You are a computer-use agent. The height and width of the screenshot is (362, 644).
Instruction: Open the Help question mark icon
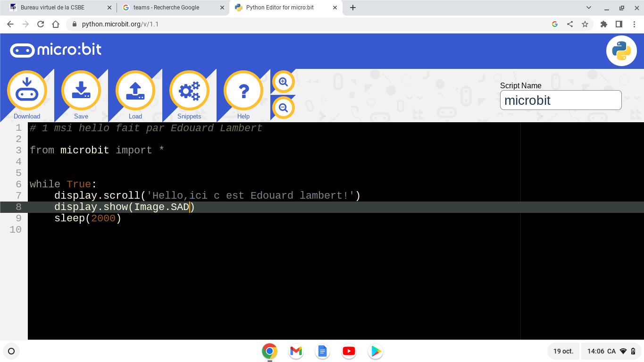coord(243,91)
